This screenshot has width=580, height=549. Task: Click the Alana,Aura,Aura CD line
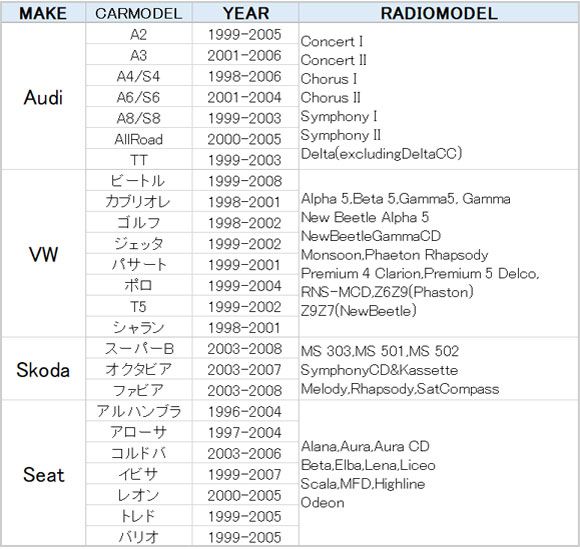(365, 446)
